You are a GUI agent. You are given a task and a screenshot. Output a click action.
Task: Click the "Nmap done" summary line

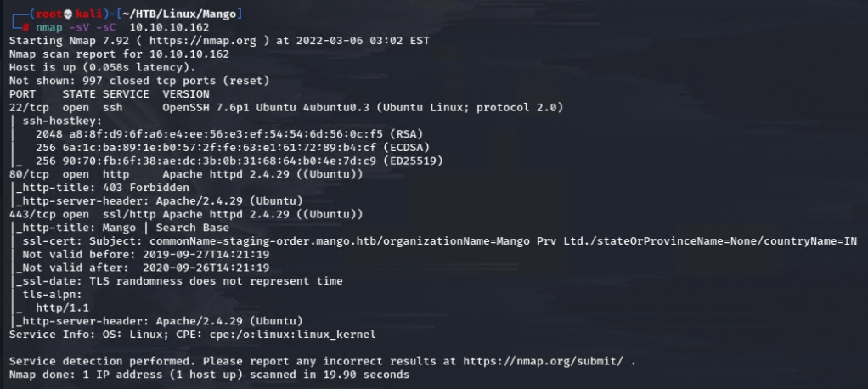[209, 375]
